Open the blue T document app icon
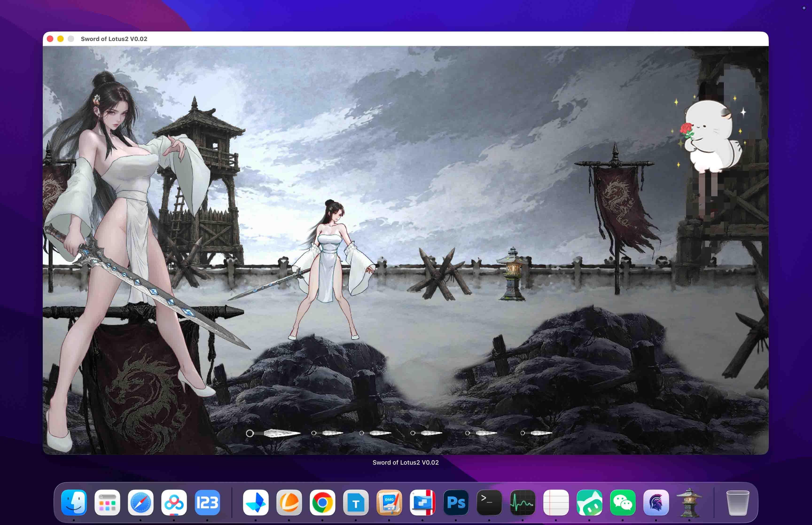 click(356, 502)
